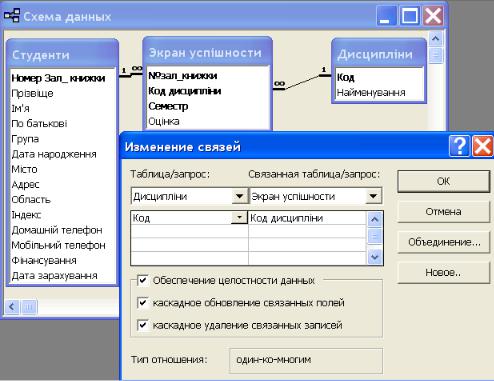Select Індекс field in Студенти table
Image resolution: width=494 pixels, height=381 pixels.
pos(26,215)
